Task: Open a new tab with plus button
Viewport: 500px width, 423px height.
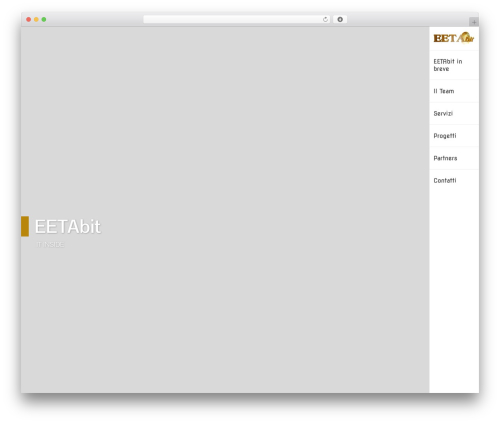Action: (x=474, y=22)
